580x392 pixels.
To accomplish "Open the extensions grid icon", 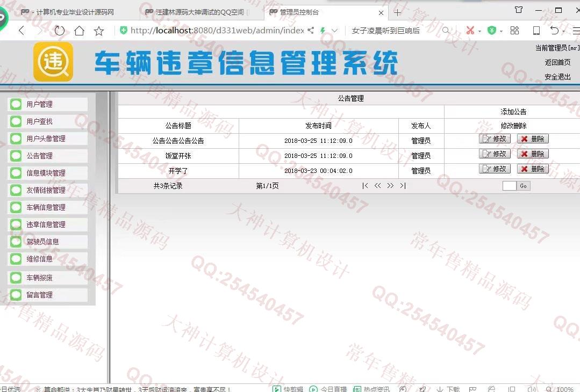I will (x=514, y=30).
